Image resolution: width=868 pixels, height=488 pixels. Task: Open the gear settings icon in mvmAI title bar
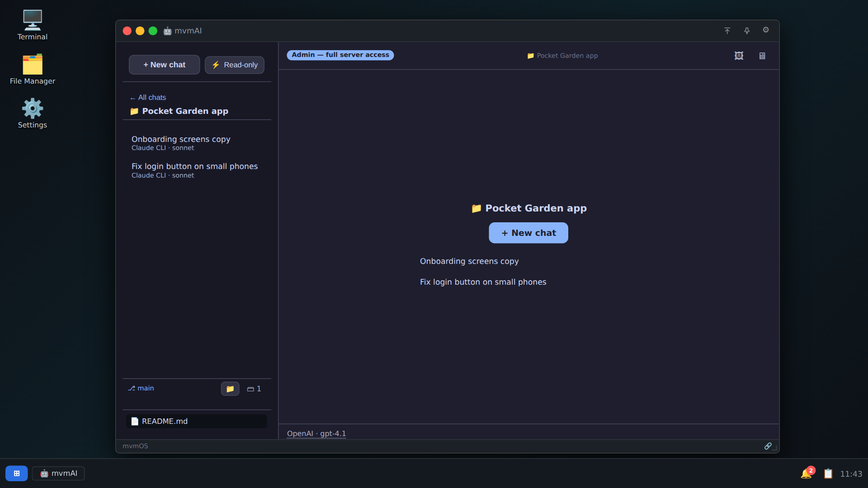766,30
